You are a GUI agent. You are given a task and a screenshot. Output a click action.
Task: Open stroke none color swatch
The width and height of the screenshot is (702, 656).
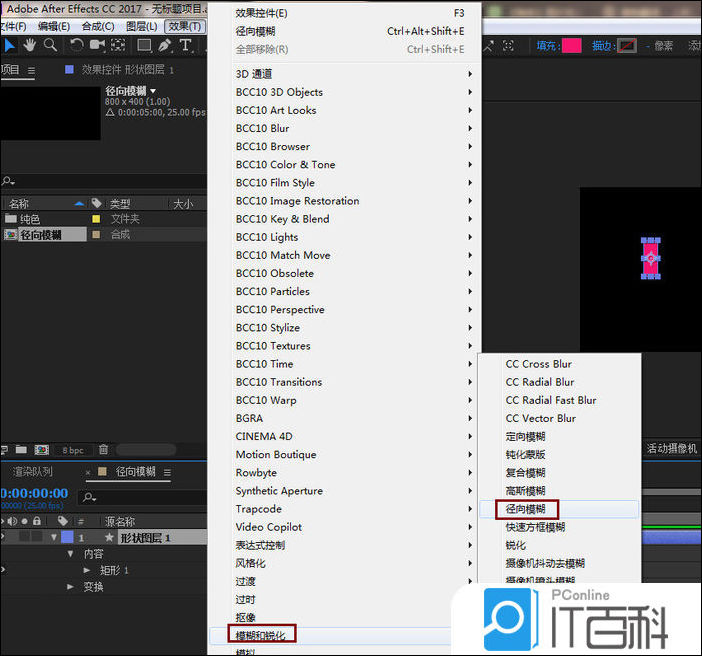pos(627,46)
